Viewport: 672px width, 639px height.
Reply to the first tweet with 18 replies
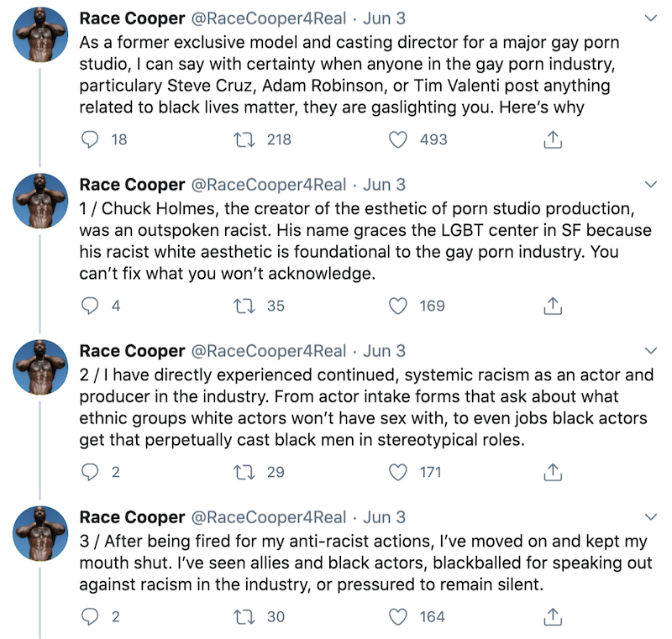point(90,139)
